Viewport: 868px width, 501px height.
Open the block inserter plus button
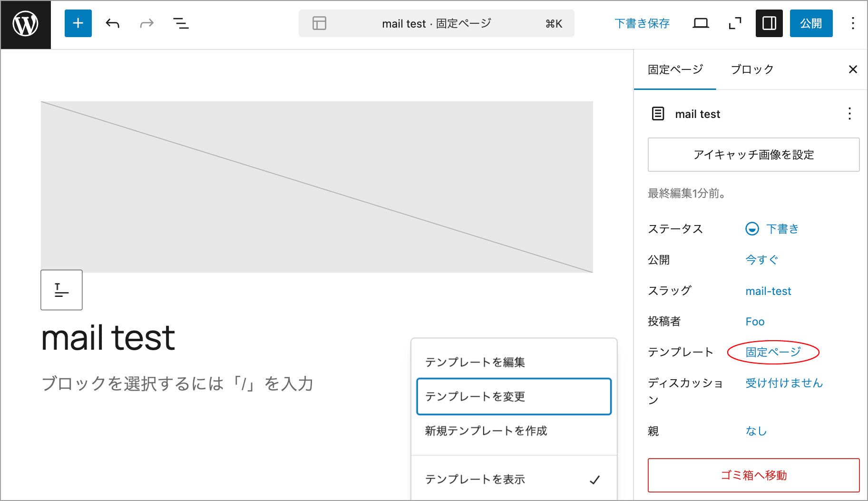[78, 23]
